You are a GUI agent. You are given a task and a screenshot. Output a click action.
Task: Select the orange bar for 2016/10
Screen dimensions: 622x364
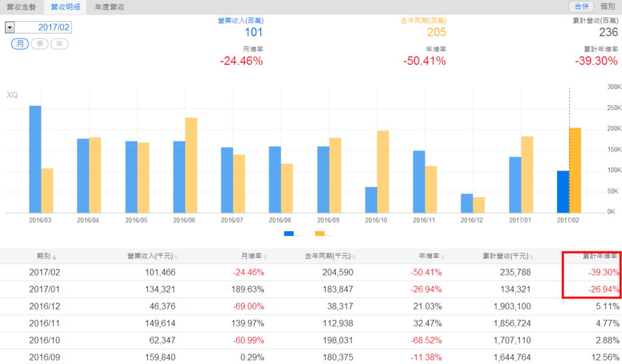pyautogui.click(x=383, y=172)
